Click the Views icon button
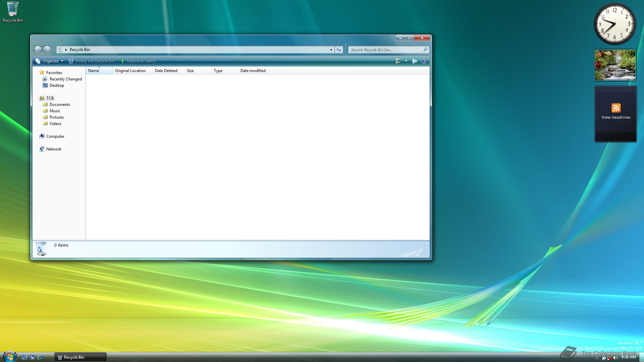This screenshot has width=644, height=362. tap(398, 61)
